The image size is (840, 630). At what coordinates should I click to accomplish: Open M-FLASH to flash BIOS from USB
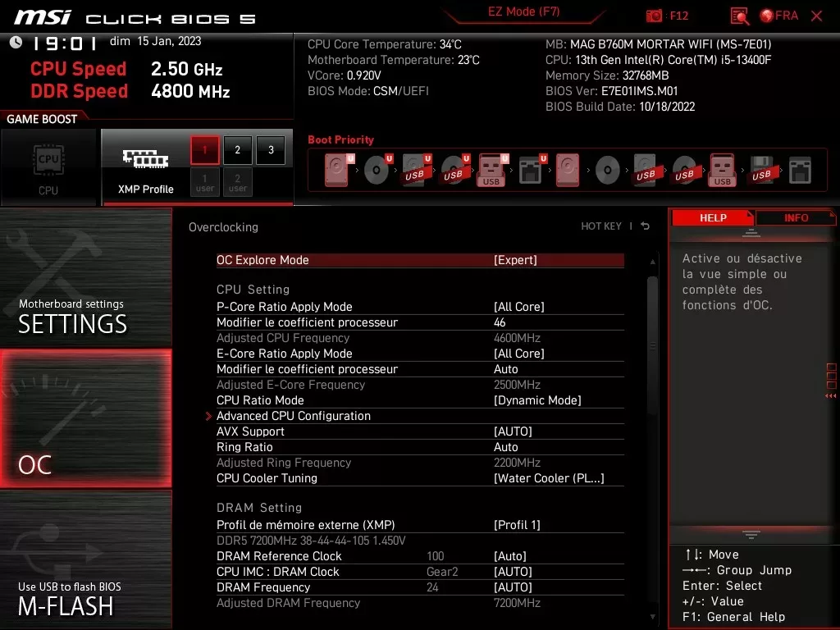84,574
